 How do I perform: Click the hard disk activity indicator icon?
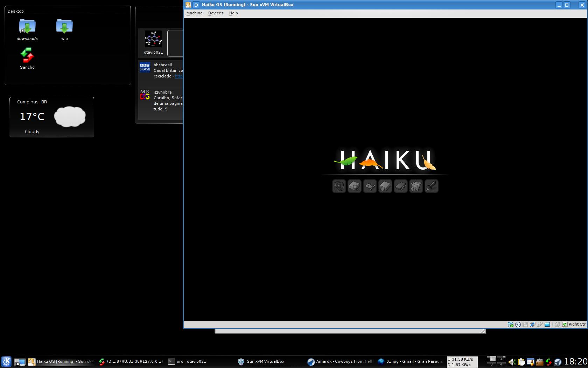(510, 325)
